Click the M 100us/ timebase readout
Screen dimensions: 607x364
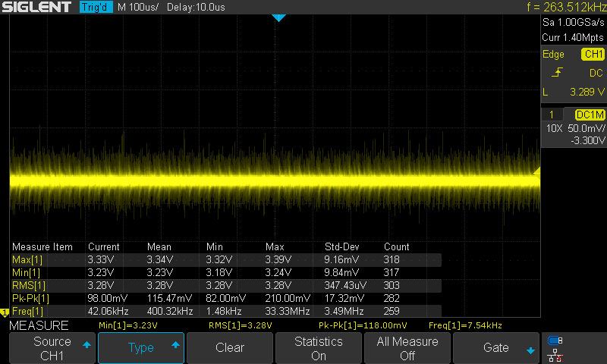138,7
